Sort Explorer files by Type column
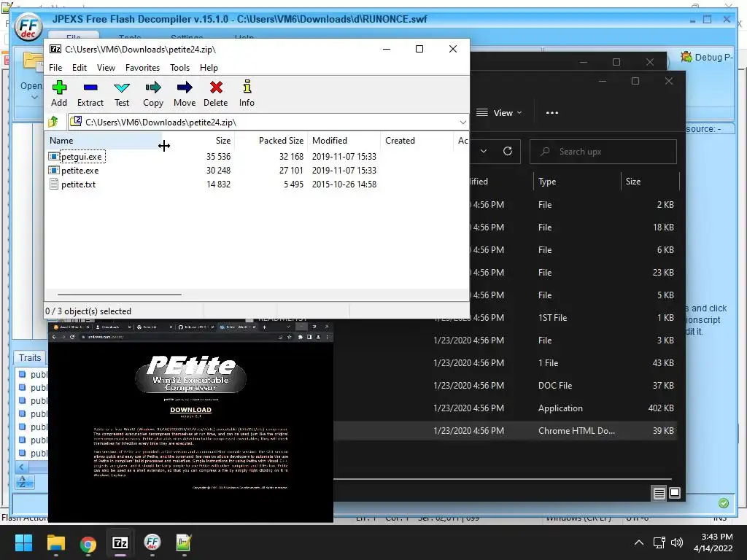 pyautogui.click(x=576, y=182)
